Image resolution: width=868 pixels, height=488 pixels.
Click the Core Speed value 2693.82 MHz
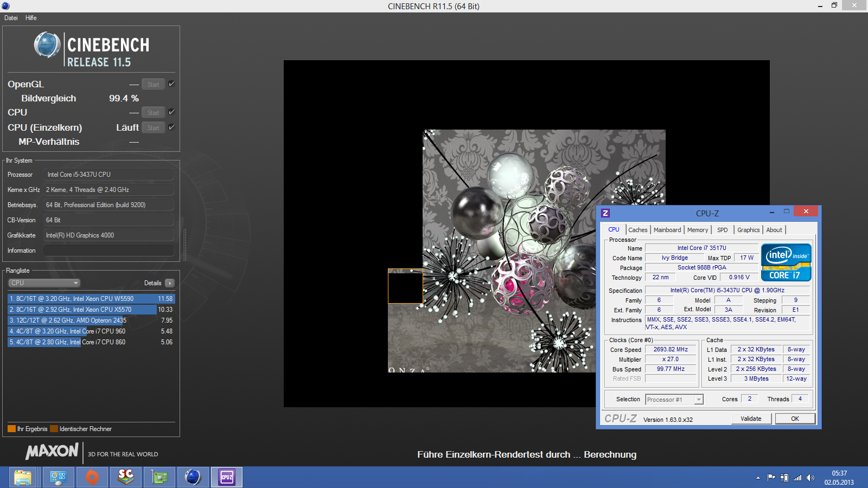(671, 350)
